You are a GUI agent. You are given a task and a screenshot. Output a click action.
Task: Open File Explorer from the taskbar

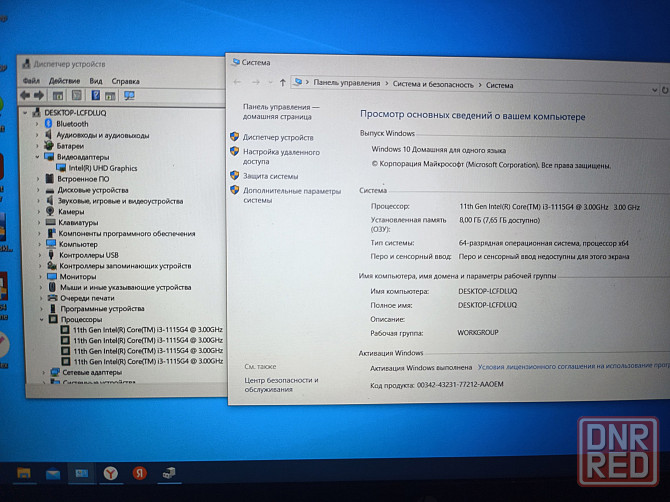click(x=24, y=473)
